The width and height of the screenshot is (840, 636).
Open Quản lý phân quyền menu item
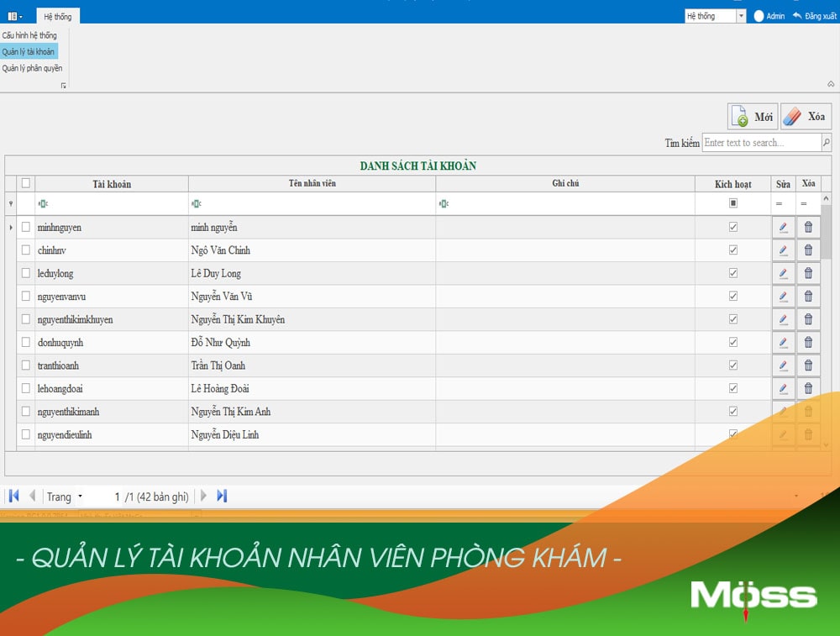click(x=32, y=68)
